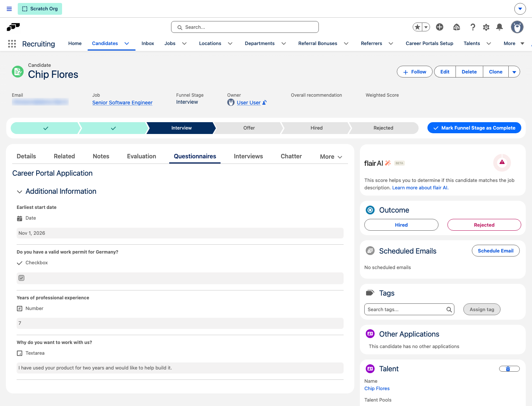Select the Offer funnel stage
532x406 pixels.
pyautogui.click(x=249, y=128)
